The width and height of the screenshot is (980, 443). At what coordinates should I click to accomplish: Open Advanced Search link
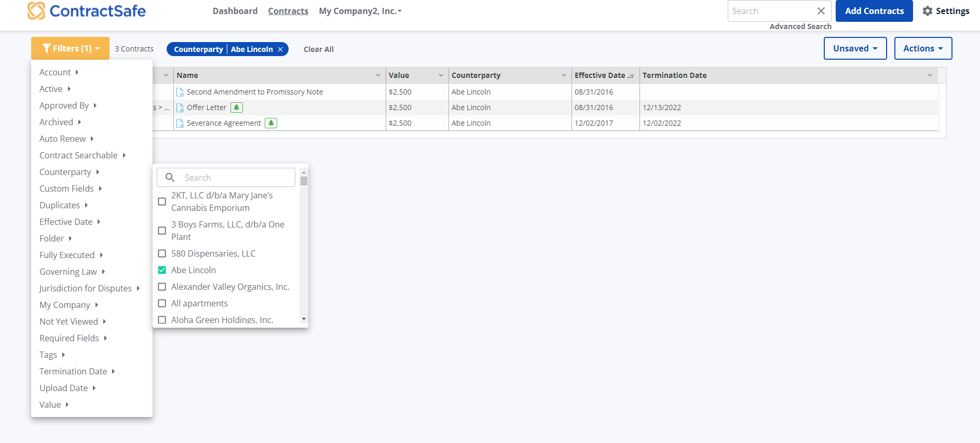[800, 26]
